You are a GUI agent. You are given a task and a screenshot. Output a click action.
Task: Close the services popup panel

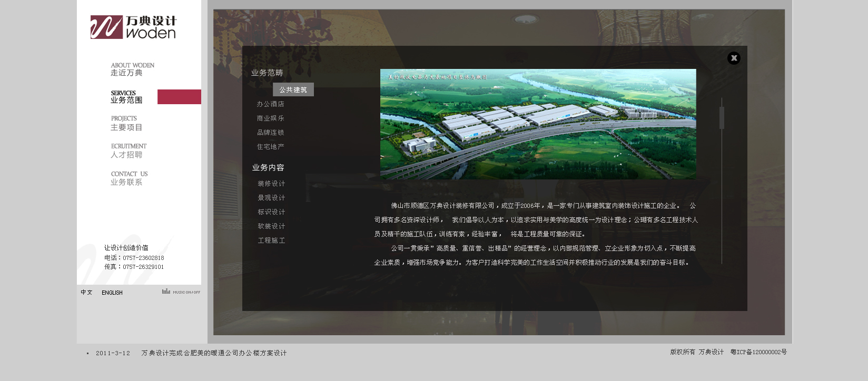(x=734, y=58)
